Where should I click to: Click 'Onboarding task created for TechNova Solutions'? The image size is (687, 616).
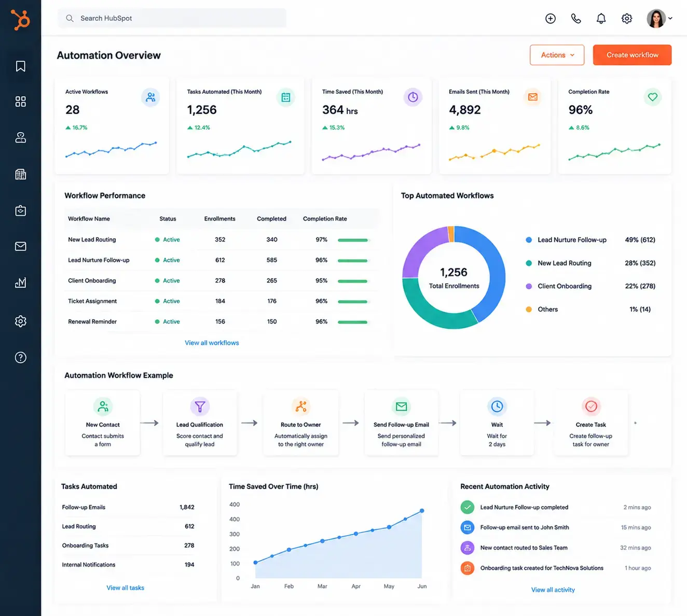pos(542,568)
